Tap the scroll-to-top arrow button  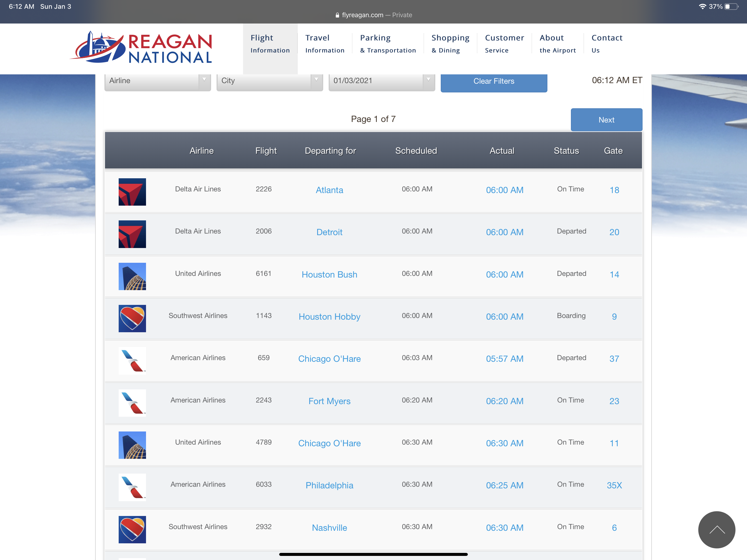click(x=717, y=530)
